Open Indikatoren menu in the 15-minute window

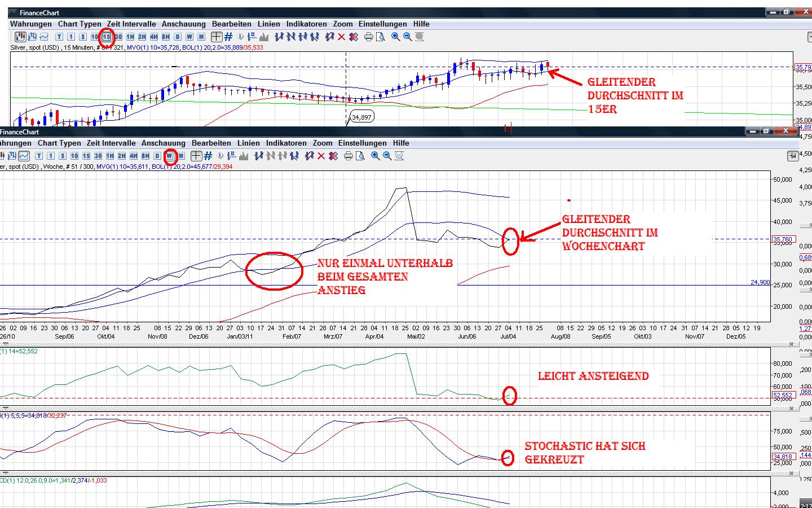point(307,24)
